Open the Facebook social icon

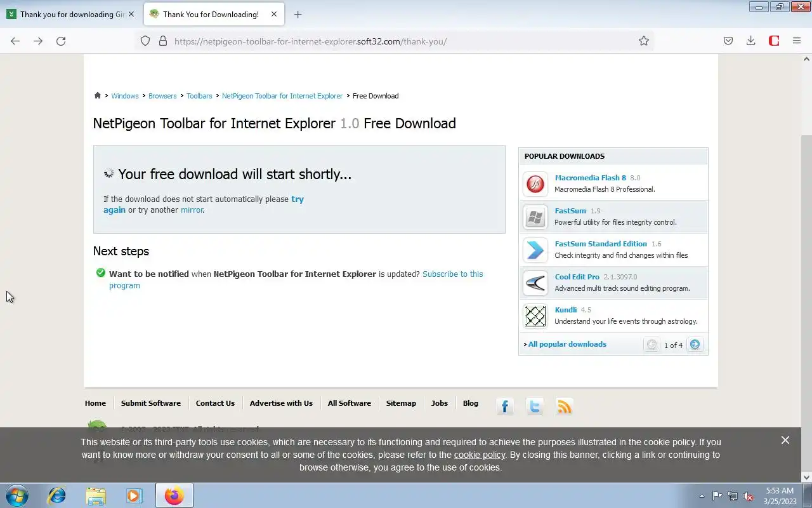coord(505,406)
